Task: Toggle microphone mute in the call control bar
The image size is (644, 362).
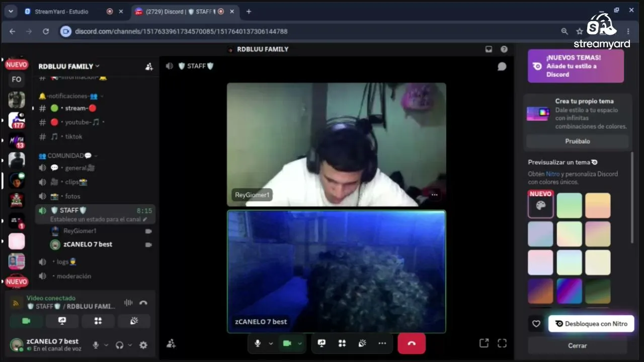Action: pos(258,343)
